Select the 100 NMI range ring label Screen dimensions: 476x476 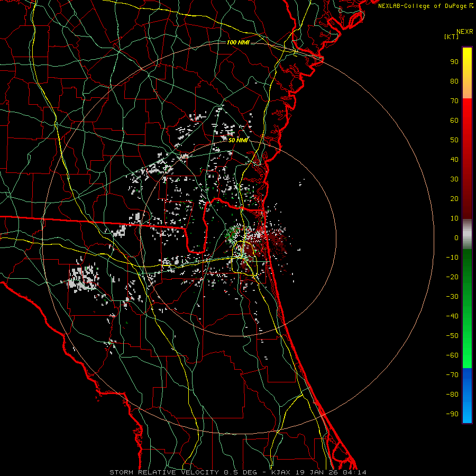coord(238,42)
